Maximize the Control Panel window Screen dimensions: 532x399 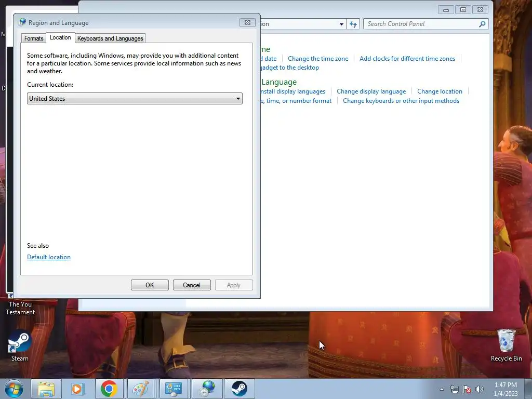(x=463, y=10)
